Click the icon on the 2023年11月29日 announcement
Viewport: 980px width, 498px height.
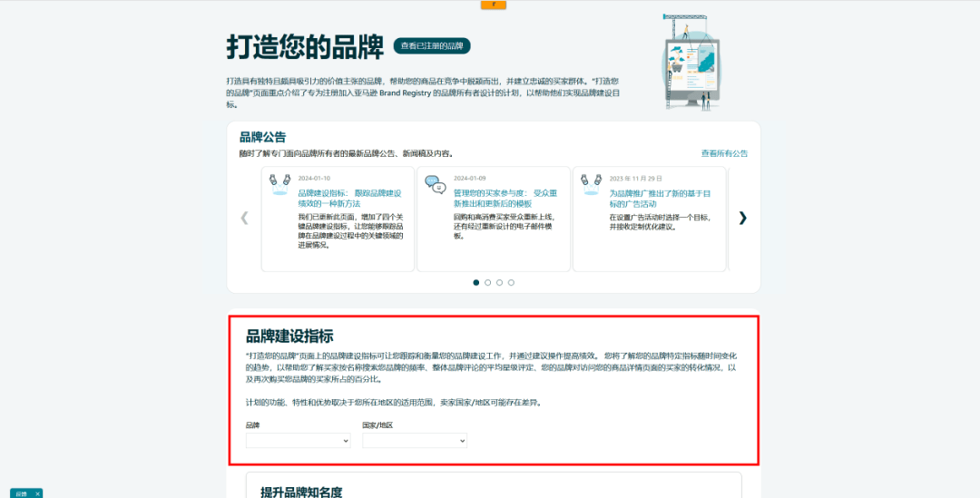coord(591,185)
